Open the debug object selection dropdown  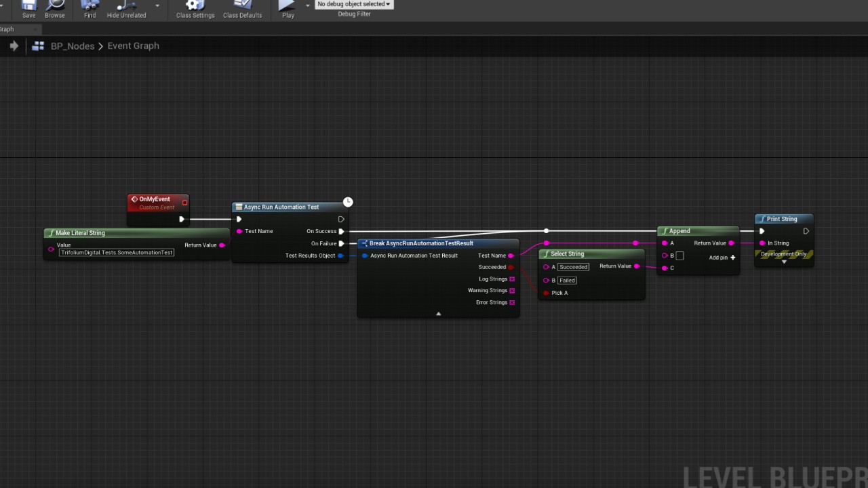click(354, 4)
